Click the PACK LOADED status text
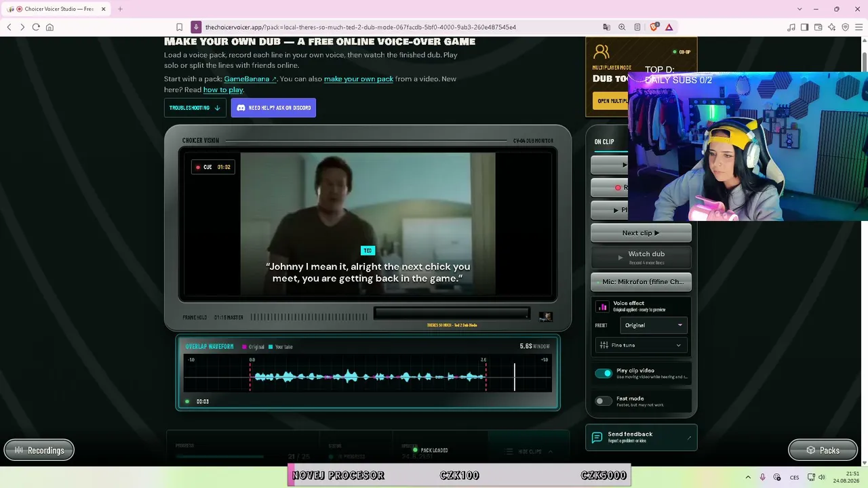The height and width of the screenshot is (488, 868). point(434,450)
